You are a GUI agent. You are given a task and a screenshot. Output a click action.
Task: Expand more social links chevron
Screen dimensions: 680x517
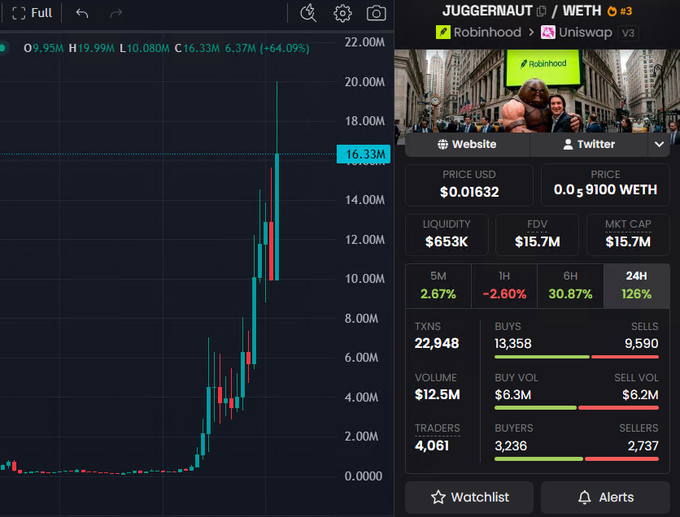[x=659, y=144]
